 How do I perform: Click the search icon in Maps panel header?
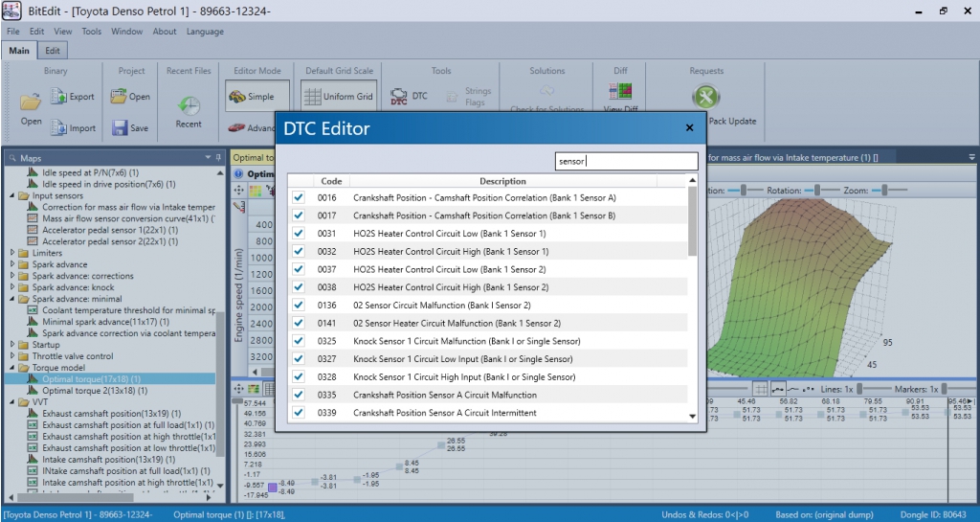(12, 158)
